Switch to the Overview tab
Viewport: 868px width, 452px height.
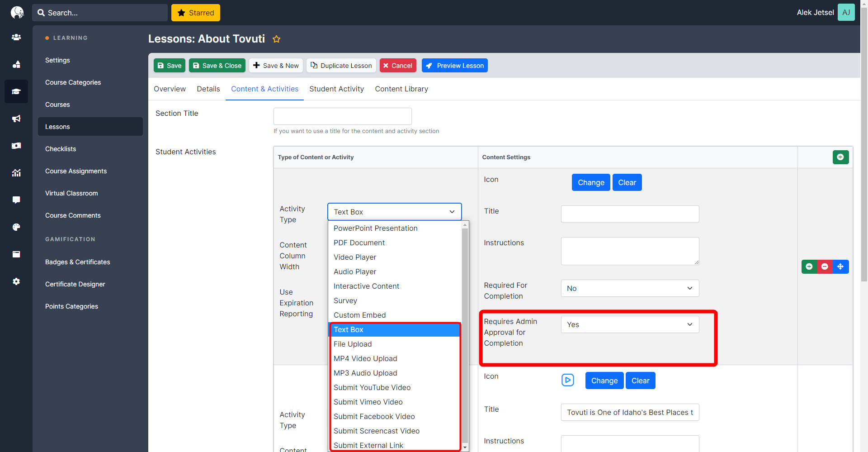click(170, 89)
